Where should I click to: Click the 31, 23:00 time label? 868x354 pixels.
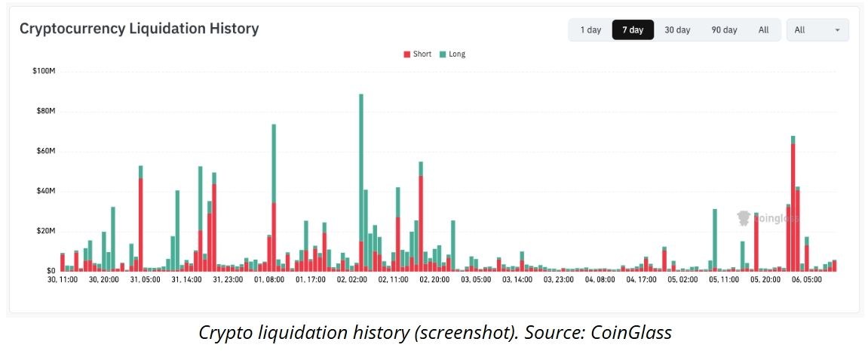[228, 280]
